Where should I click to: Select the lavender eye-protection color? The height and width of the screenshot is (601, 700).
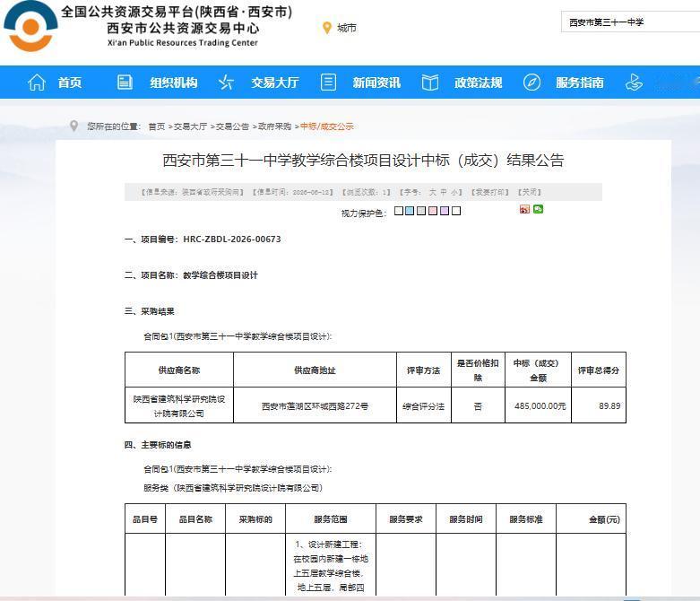445,211
